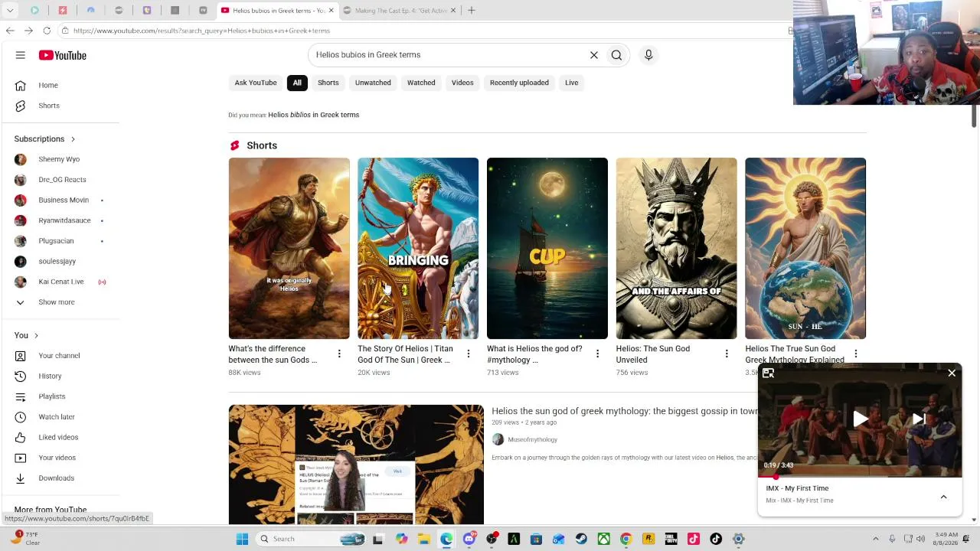Clear the search query with the X
Image resolution: width=980 pixels, height=551 pixels.
tap(594, 55)
